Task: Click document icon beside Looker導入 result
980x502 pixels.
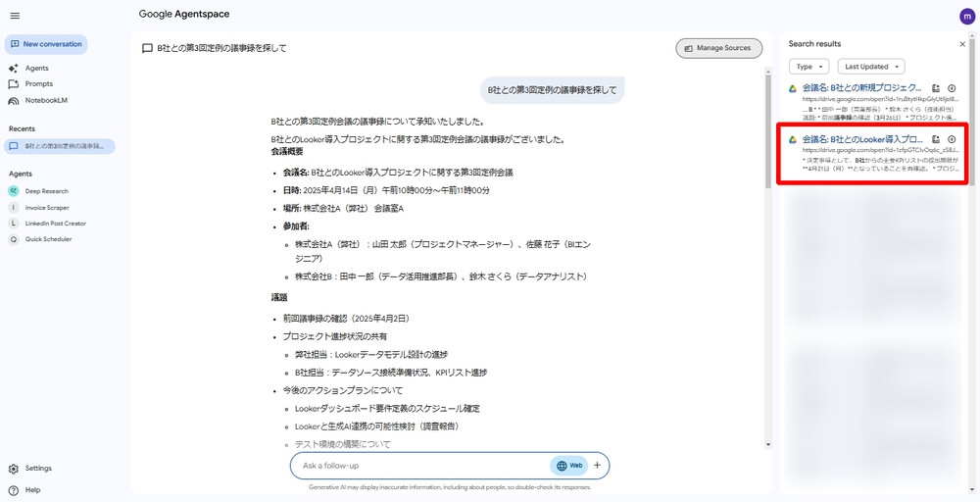Action: 936,139
